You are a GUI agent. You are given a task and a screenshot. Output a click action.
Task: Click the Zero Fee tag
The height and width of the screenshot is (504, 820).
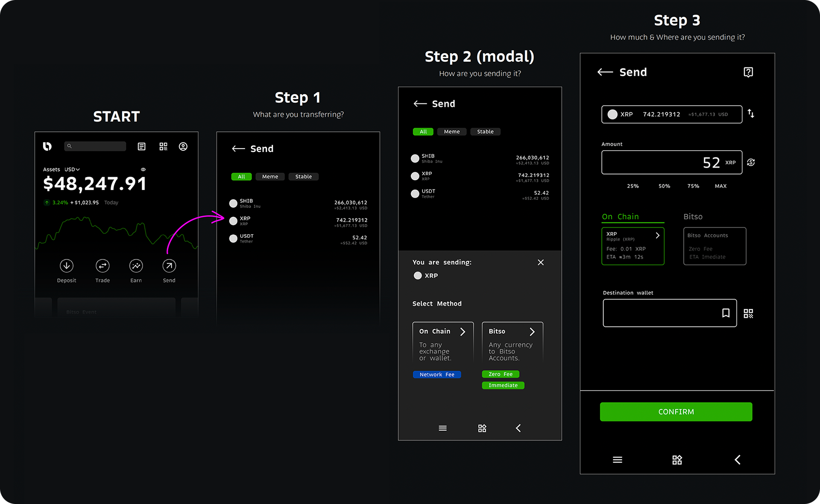point(501,374)
